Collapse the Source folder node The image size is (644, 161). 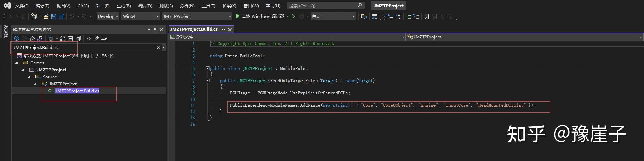pos(29,77)
